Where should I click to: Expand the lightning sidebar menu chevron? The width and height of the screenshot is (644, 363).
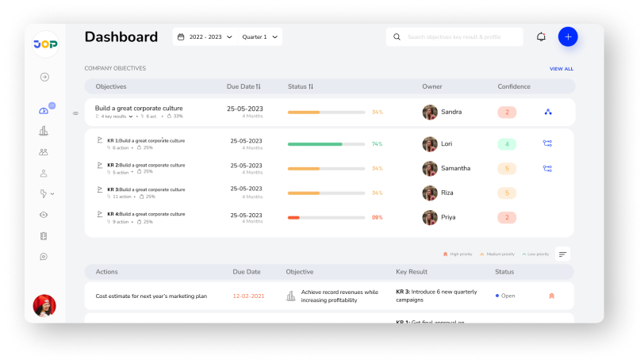[52, 194]
